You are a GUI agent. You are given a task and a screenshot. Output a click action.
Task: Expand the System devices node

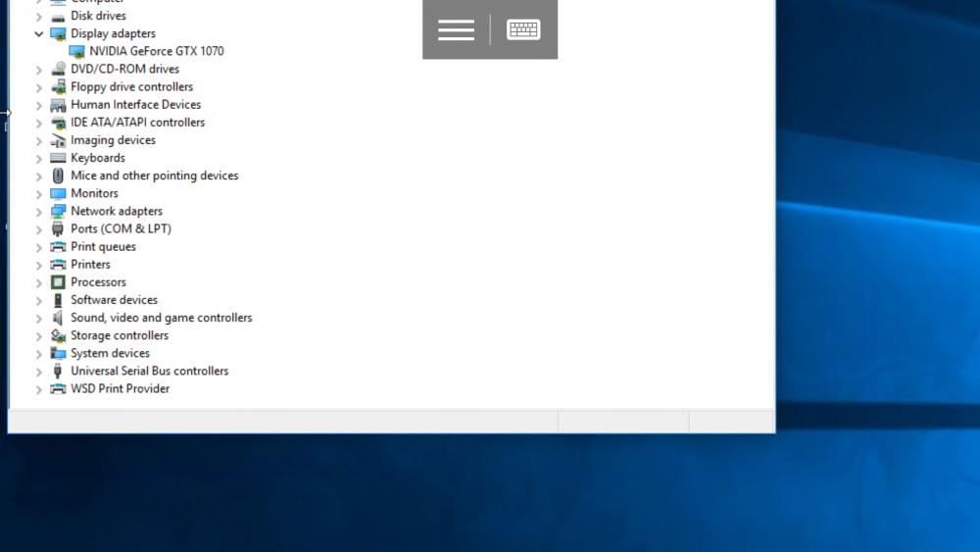tap(39, 354)
